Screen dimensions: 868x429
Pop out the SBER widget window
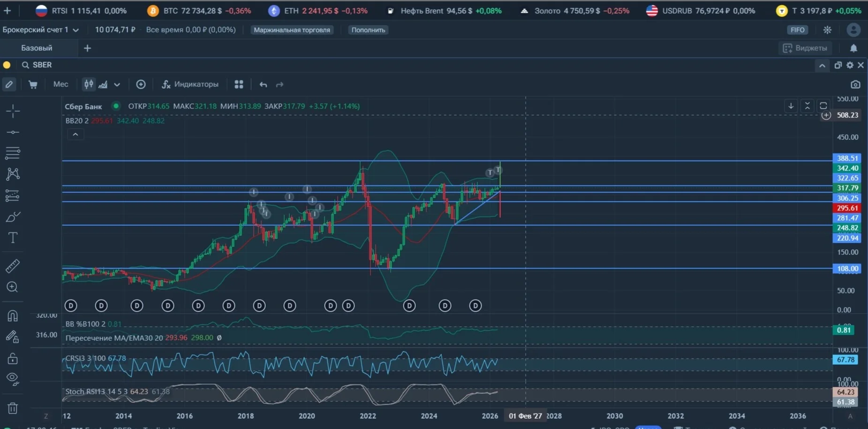(x=838, y=65)
